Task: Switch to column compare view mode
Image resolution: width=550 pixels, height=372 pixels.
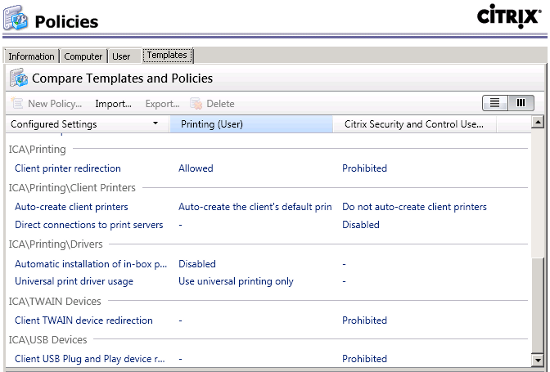Action: 521,103
